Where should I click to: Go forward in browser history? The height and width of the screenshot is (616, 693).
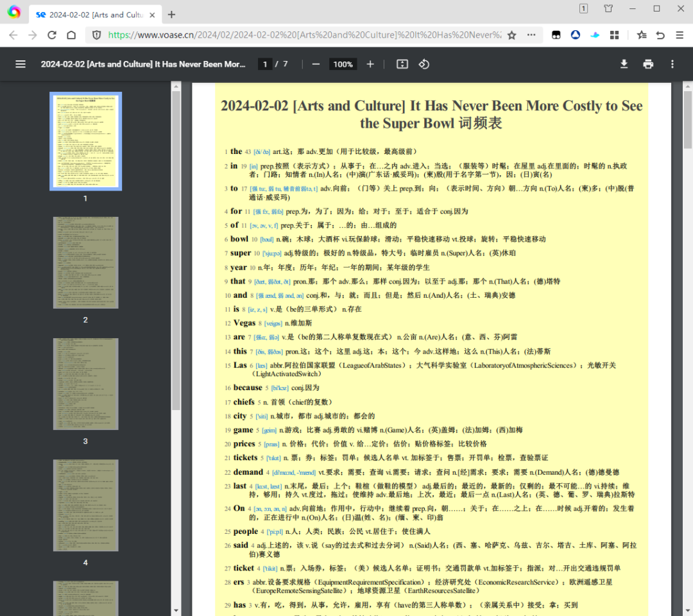point(32,35)
